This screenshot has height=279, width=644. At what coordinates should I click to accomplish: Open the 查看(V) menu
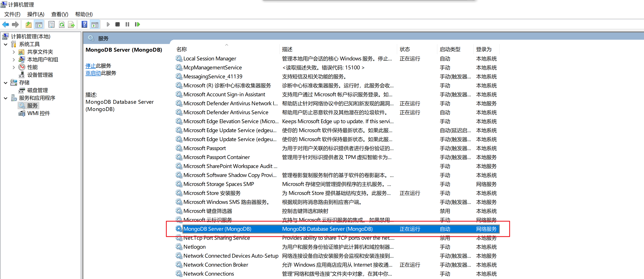point(60,14)
